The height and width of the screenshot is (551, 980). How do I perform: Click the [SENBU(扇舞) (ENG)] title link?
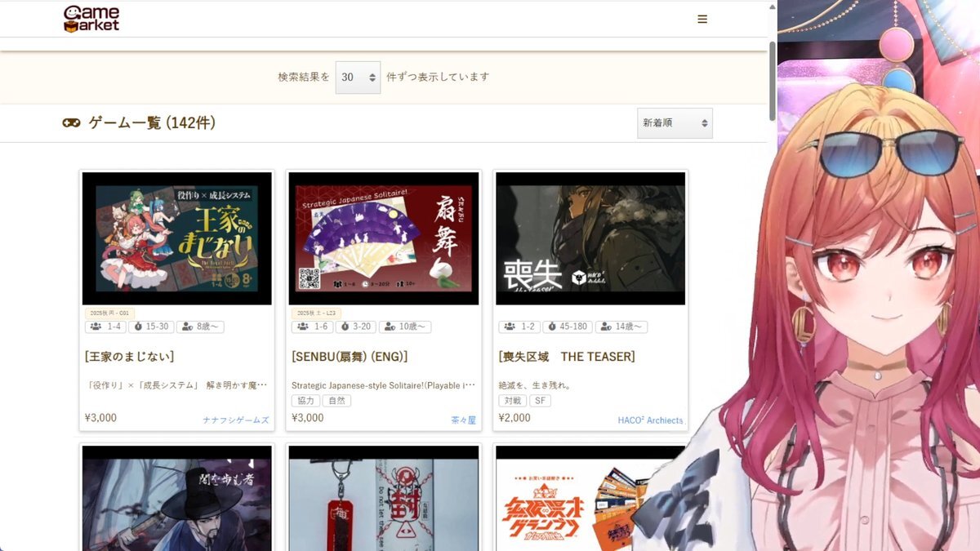click(350, 357)
